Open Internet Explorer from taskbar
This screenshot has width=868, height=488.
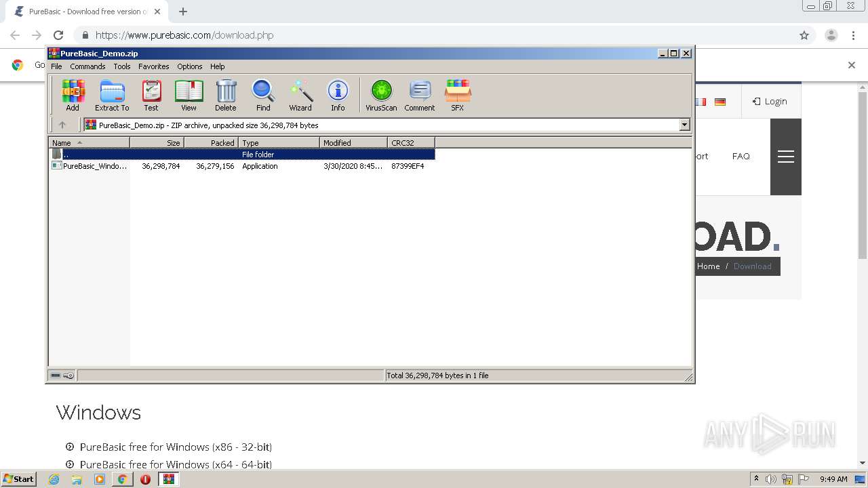point(54,479)
